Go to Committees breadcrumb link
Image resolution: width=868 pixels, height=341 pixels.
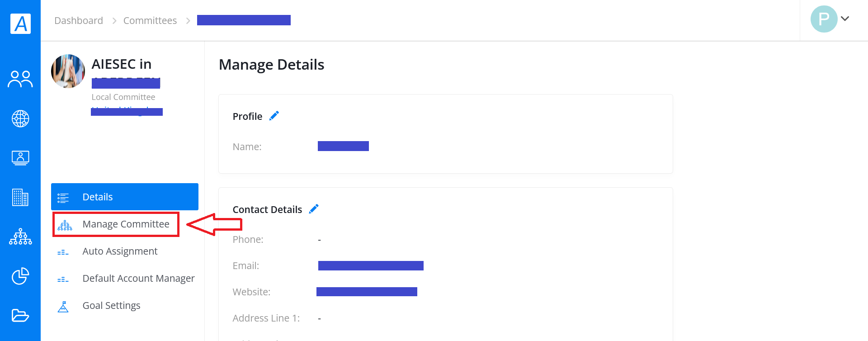point(150,21)
